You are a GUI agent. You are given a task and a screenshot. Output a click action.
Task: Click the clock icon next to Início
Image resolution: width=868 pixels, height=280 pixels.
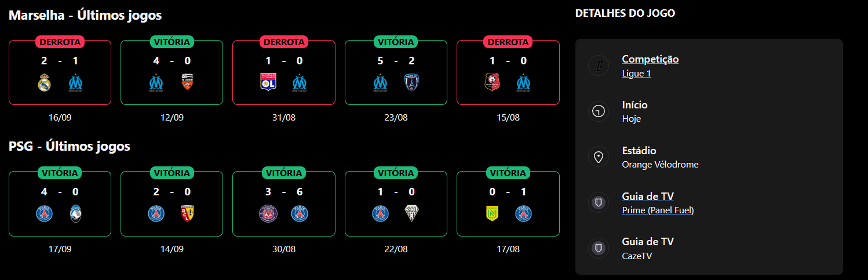point(599,111)
